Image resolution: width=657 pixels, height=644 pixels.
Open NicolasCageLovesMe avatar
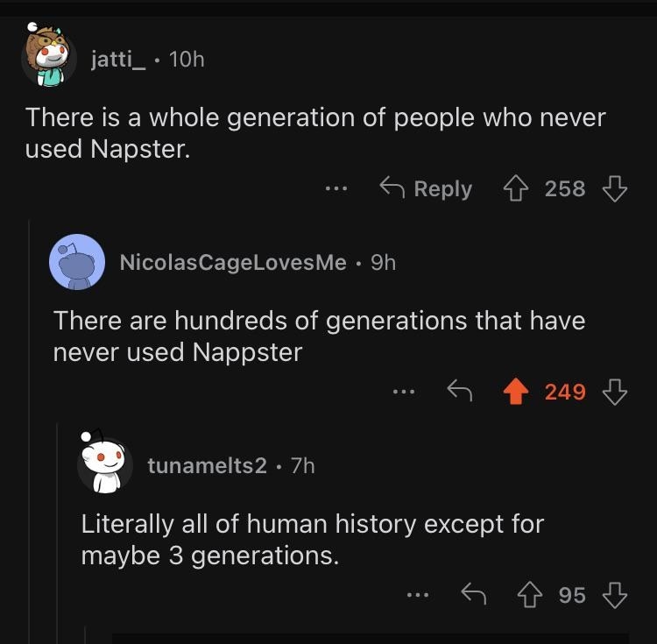point(79,262)
